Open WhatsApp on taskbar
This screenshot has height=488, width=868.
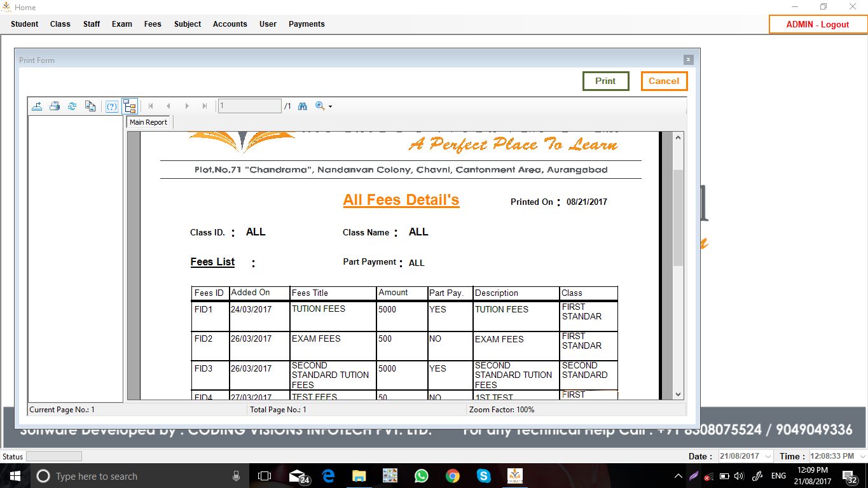click(421, 476)
